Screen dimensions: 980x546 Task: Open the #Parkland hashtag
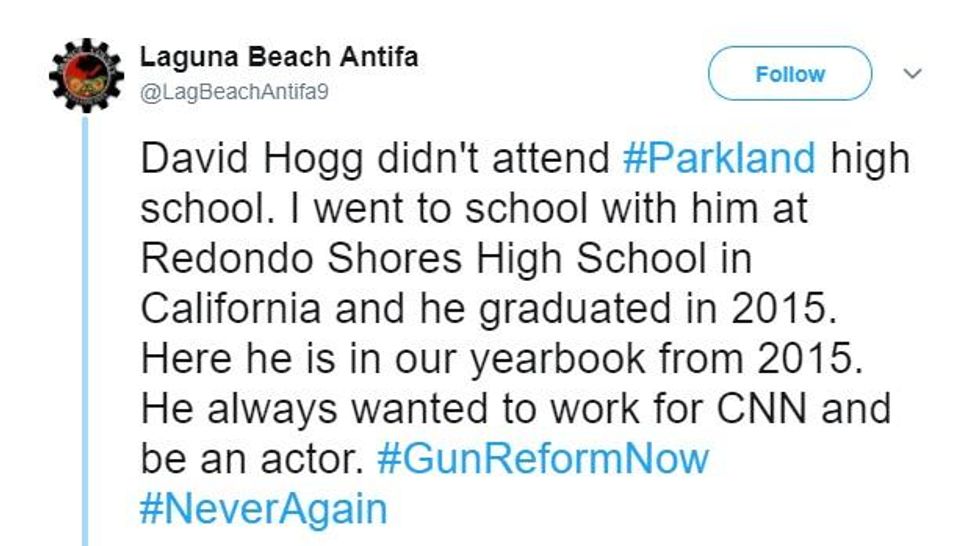coord(718,158)
